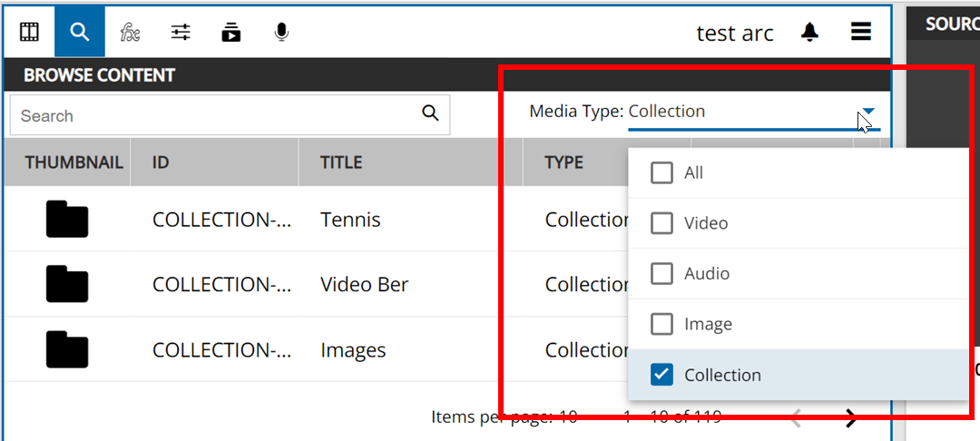Click the microphone voiceover icon
980x441 pixels.
click(x=281, y=33)
